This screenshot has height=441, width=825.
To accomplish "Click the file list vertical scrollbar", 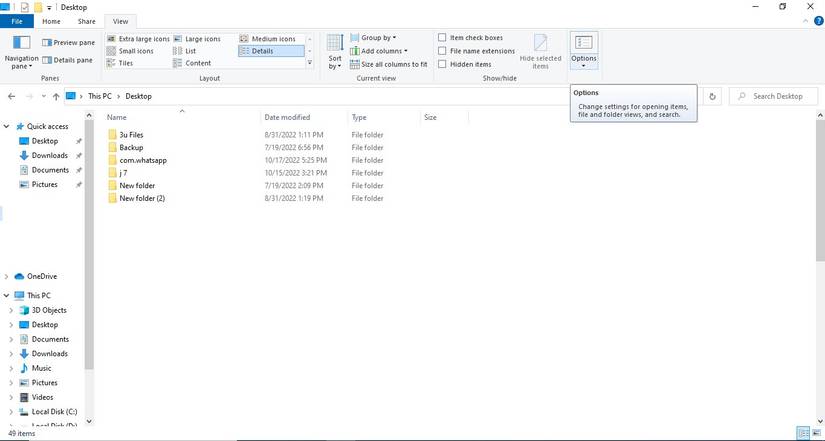I will tap(821, 189).
